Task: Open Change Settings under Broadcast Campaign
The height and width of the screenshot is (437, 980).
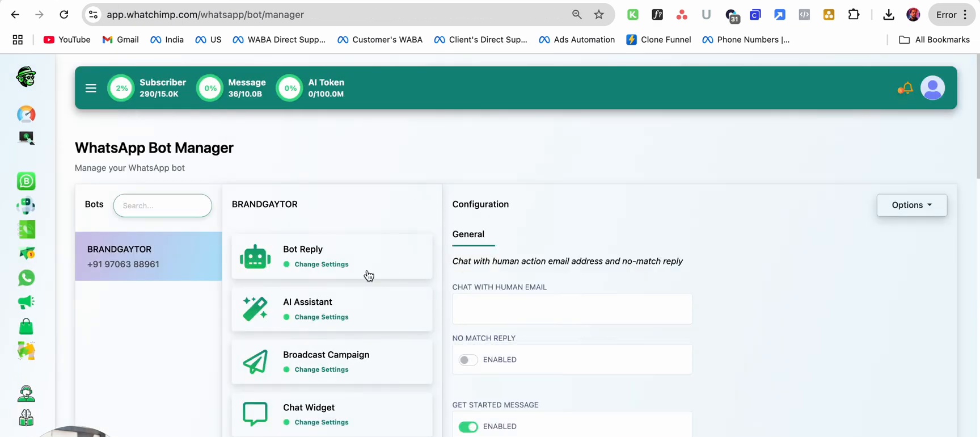Action: pos(322,370)
